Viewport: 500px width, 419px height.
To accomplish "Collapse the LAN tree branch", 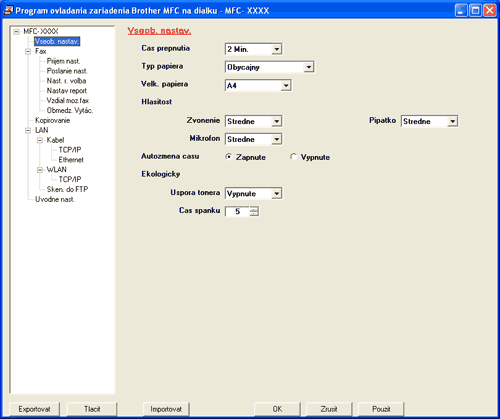I will [x=28, y=130].
